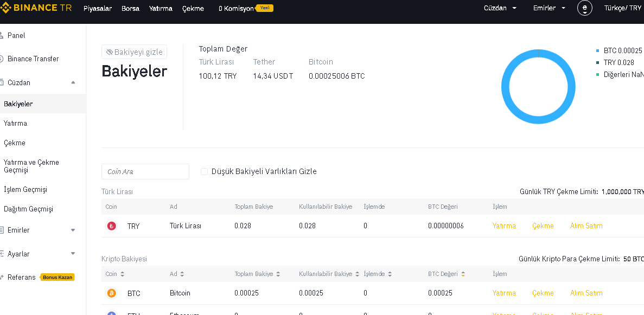Toggle Bakiyeyi gizle balance visibility

[x=134, y=52]
